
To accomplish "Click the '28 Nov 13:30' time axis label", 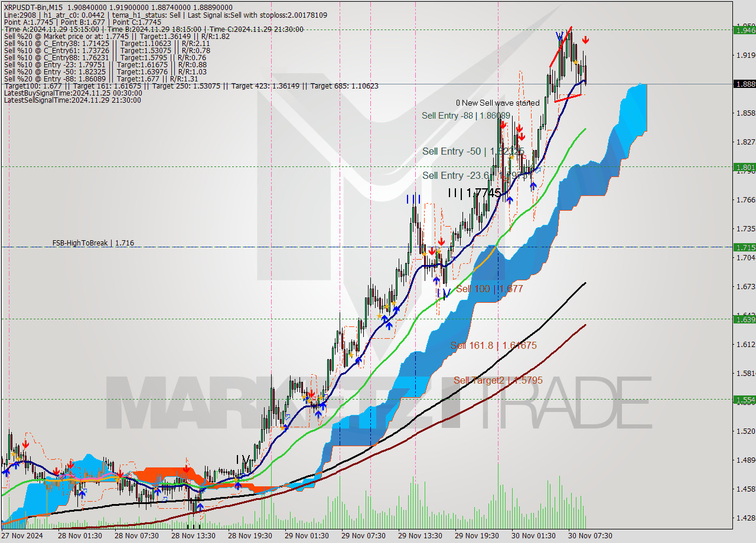I will point(193,535).
